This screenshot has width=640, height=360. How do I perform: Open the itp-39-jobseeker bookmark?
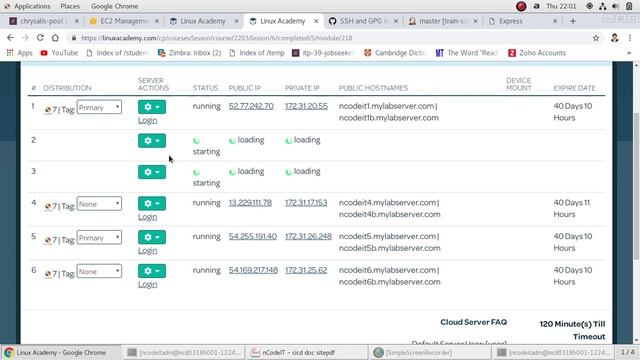[323, 53]
